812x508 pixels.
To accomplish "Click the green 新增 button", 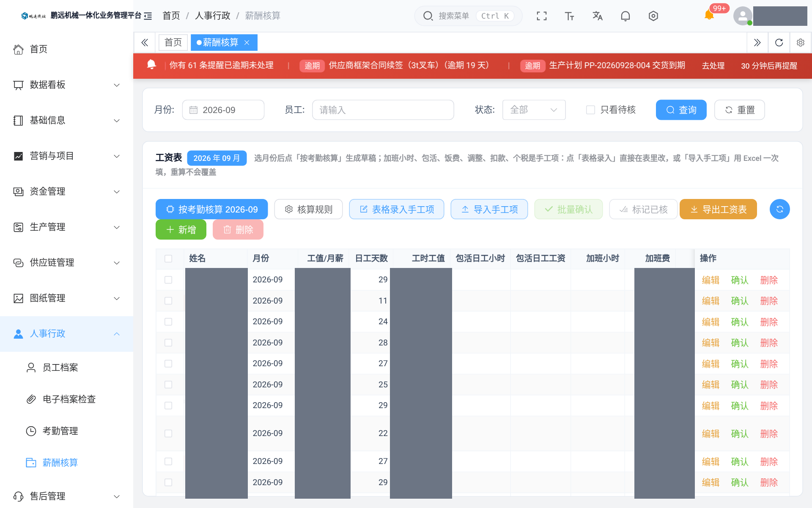I will tap(181, 229).
